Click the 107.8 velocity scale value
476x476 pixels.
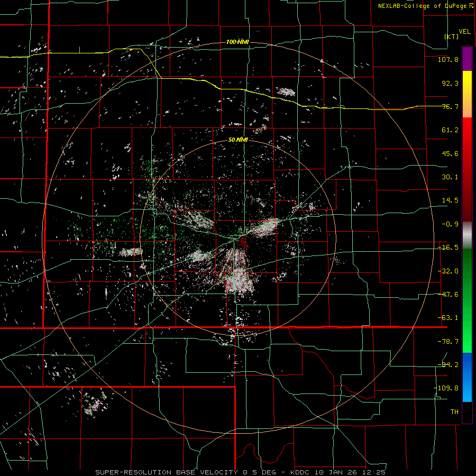[448, 59]
